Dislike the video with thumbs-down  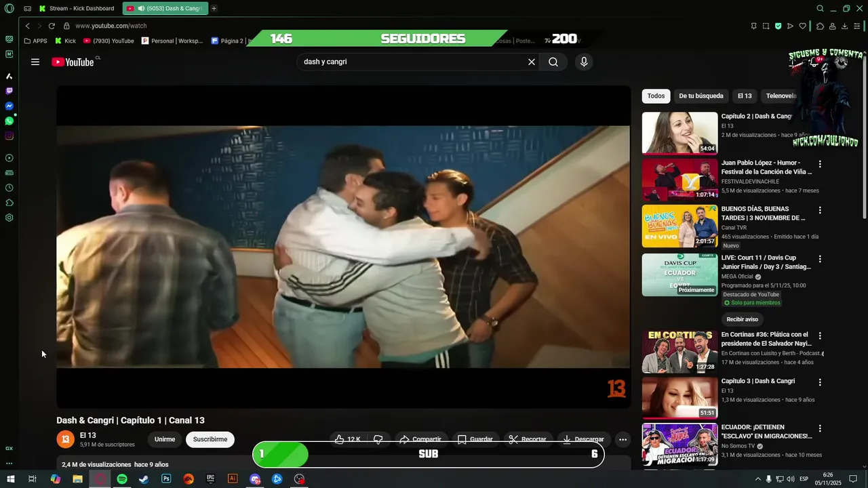click(x=378, y=439)
